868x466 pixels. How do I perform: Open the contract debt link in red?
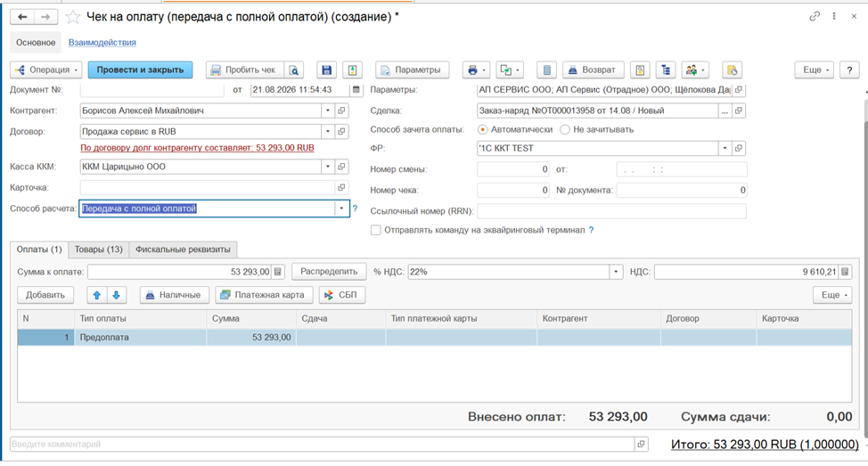click(x=197, y=148)
